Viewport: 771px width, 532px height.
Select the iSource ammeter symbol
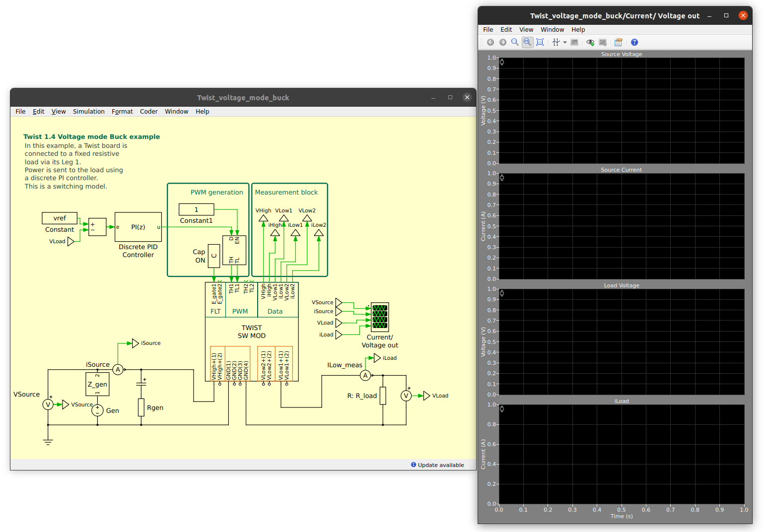point(118,369)
